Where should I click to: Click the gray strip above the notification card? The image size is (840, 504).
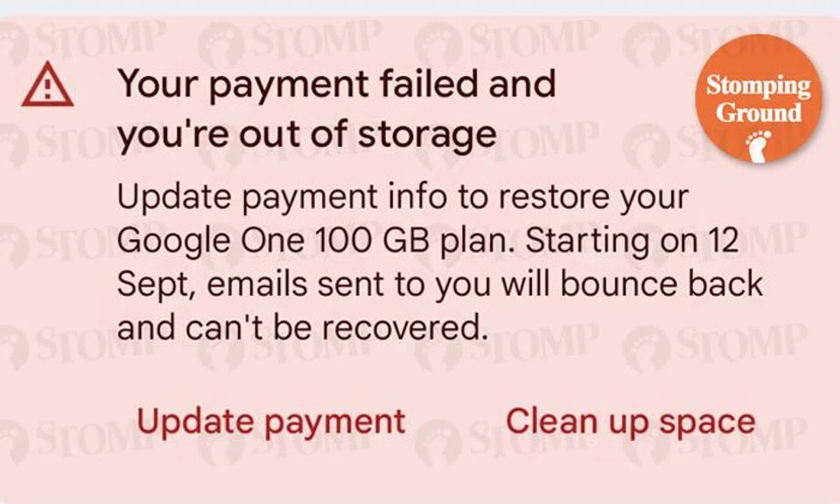(420, 7)
